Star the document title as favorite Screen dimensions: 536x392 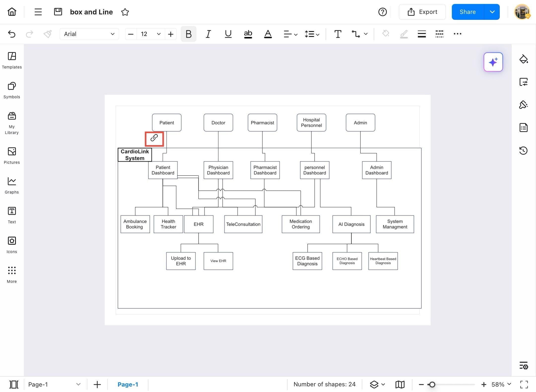coord(125,12)
